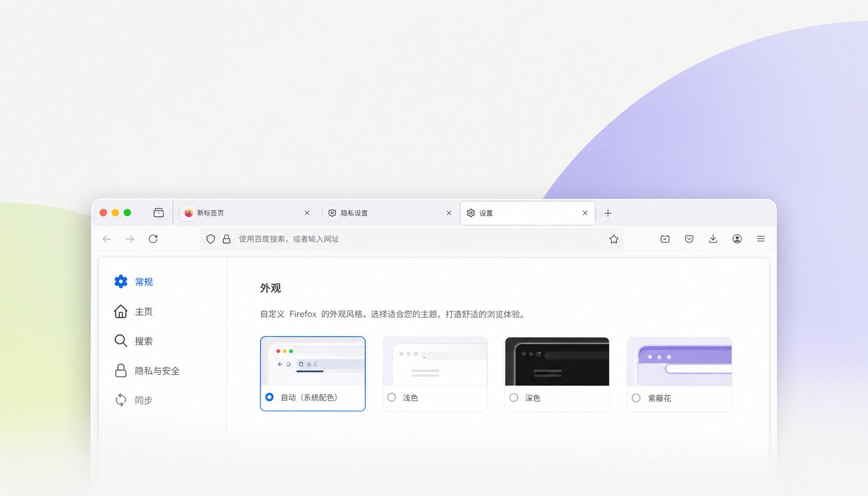Click the 深色 theme preview thumbnail
868x496 pixels.
tap(557, 361)
